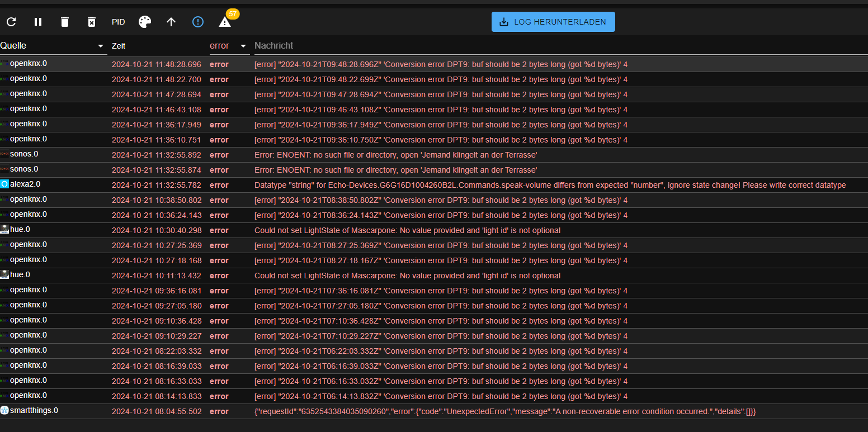The height and width of the screenshot is (432, 868).
Task: Click the Nachricht filter field
Action: point(561,45)
